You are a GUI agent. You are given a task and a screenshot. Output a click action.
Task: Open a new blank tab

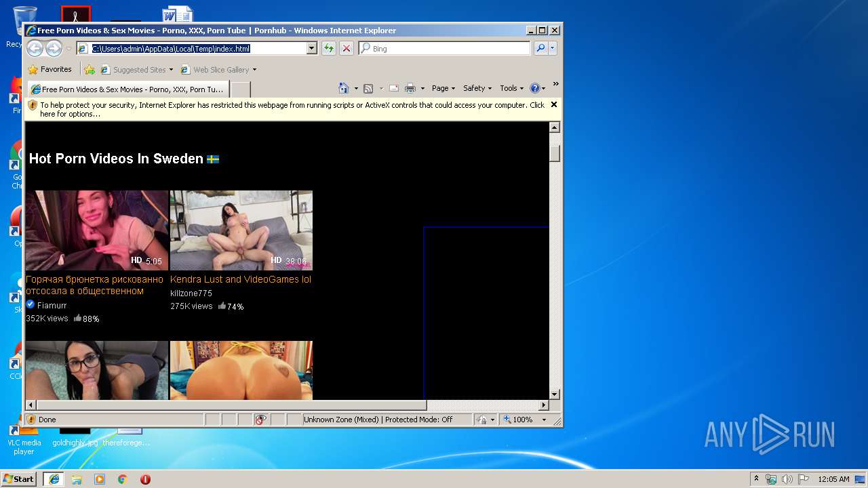pos(240,89)
